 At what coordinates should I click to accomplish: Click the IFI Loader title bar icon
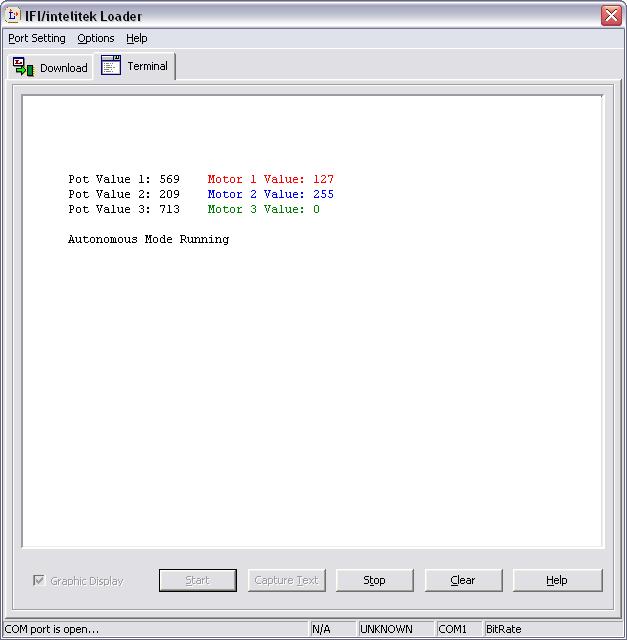pos(13,16)
